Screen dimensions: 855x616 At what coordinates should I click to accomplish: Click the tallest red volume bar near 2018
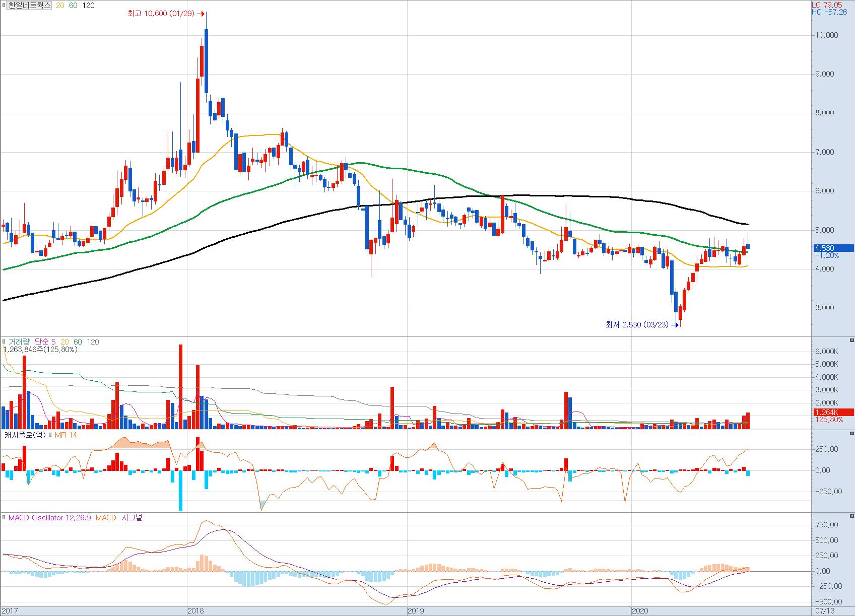click(181, 387)
